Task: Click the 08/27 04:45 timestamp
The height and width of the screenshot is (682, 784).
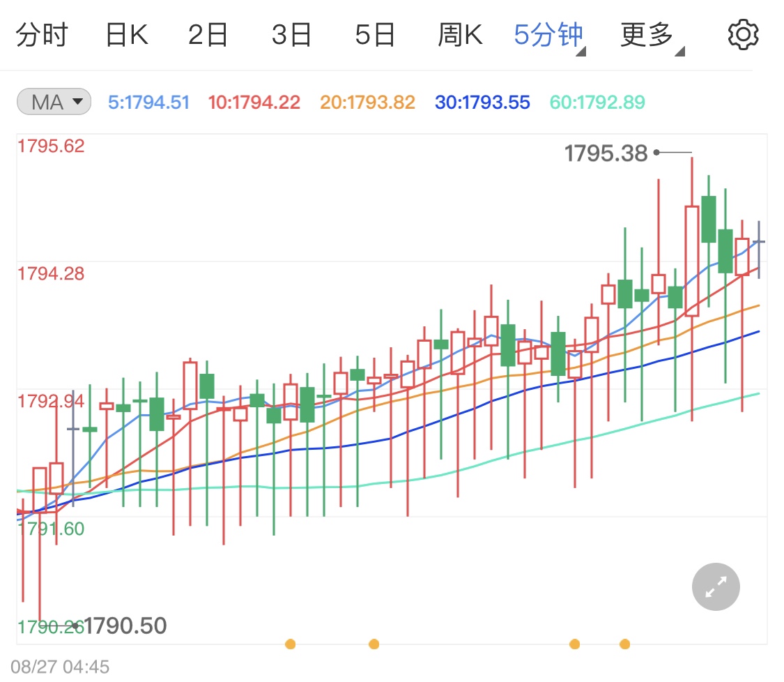Action: [60, 667]
